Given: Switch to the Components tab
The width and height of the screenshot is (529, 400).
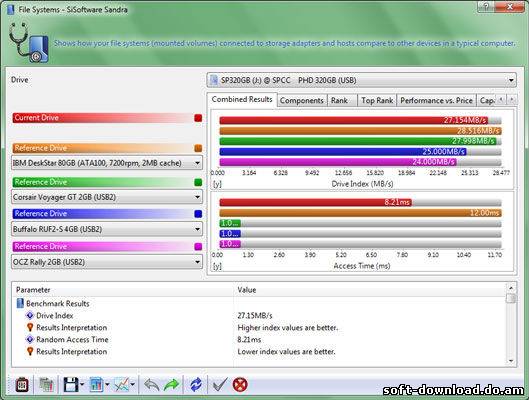Looking at the screenshot, I should tap(301, 101).
